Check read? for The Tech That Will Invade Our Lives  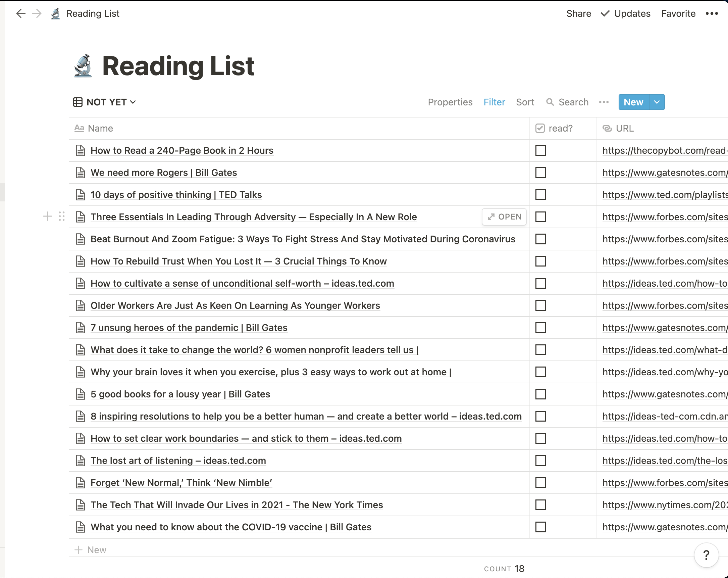coord(540,505)
